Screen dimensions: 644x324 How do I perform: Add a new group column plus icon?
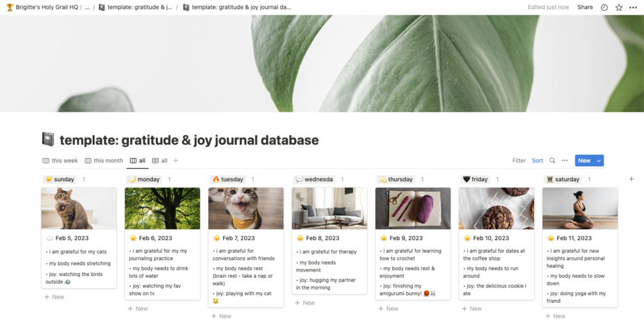(x=631, y=179)
